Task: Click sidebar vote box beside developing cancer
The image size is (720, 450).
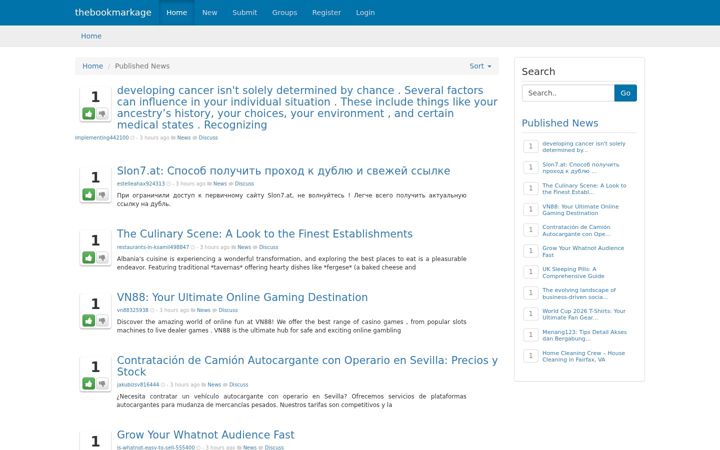Action: click(x=530, y=146)
